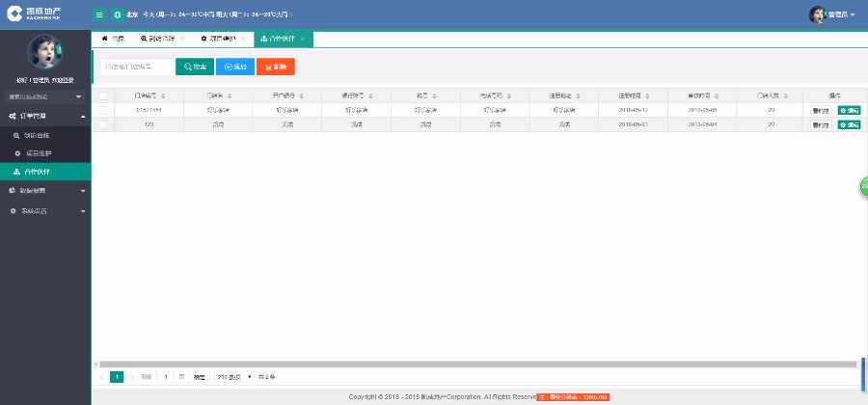Click the orange delete button with trash icon
Image resolution: width=868 pixels, height=405 pixels.
click(x=276, y=67)
